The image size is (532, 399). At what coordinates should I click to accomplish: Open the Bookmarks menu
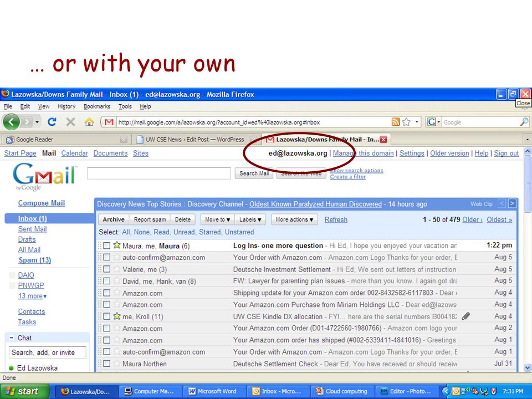97,106
